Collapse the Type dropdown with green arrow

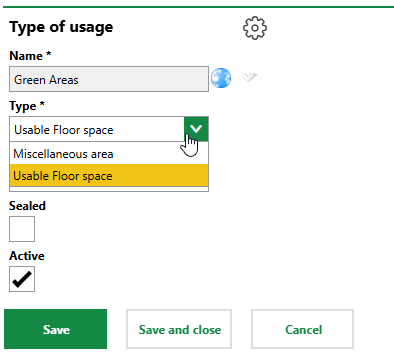click(196, 129)
